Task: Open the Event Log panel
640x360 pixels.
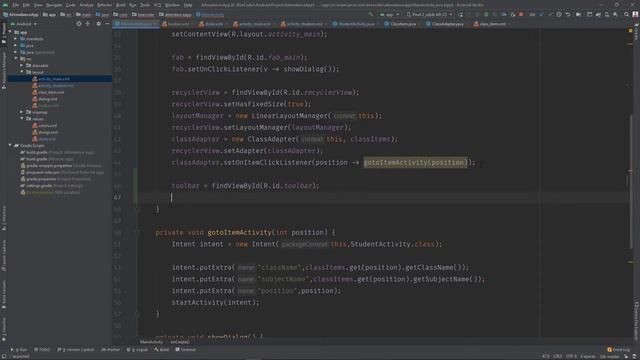Action: (619, 350)
